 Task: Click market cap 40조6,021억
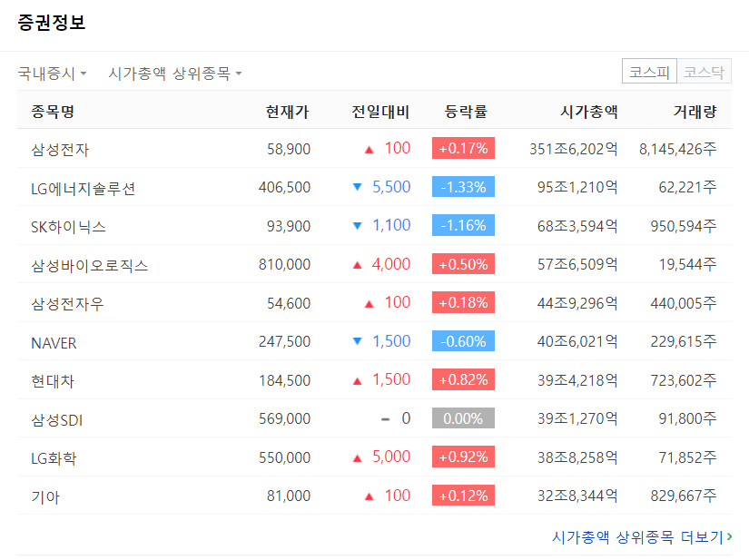pyautogui.click(x=577, y=342)
